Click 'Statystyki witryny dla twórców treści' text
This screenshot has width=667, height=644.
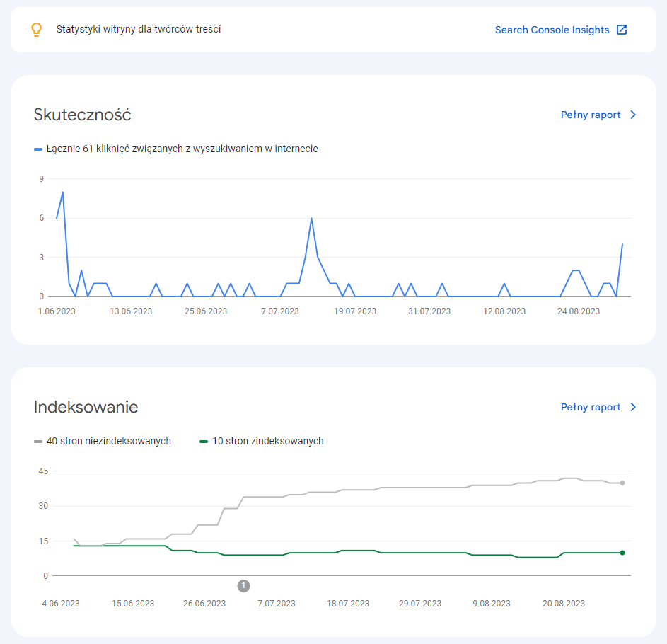(138, 30)
